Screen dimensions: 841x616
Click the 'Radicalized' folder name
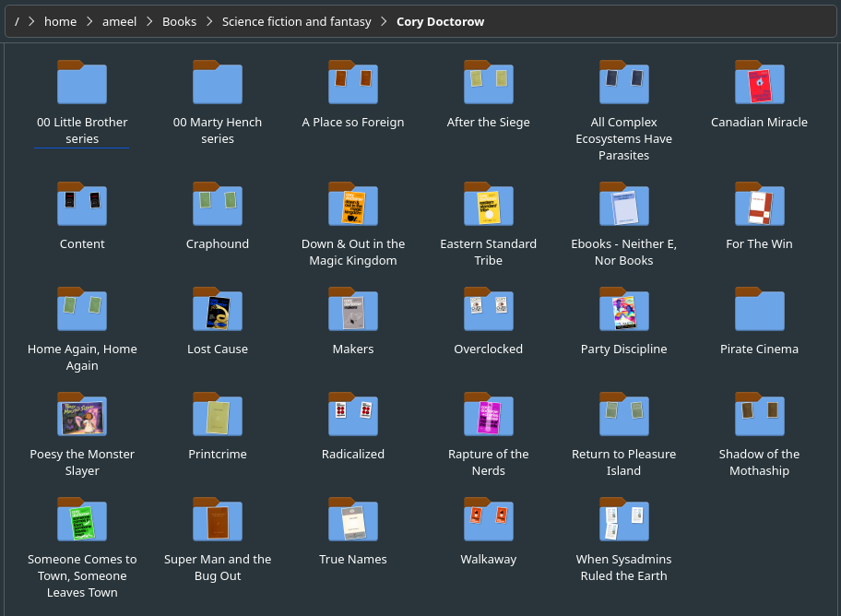[x=353, y=454]
